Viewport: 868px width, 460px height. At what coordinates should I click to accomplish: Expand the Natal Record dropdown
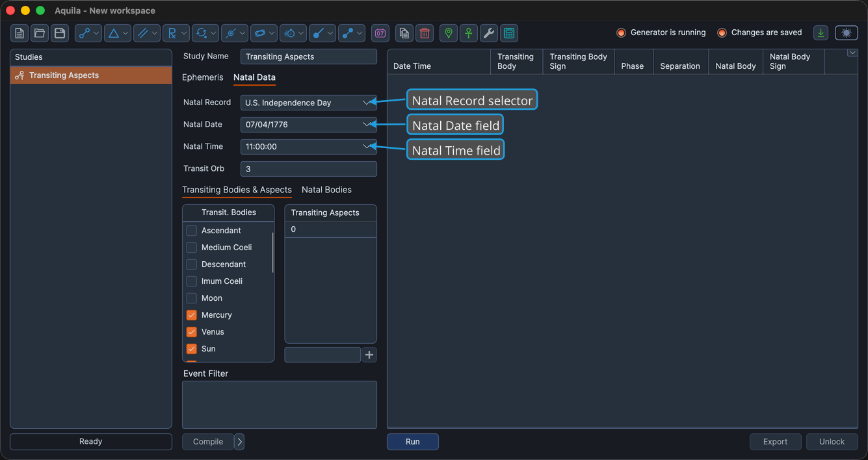click(367, 103)
